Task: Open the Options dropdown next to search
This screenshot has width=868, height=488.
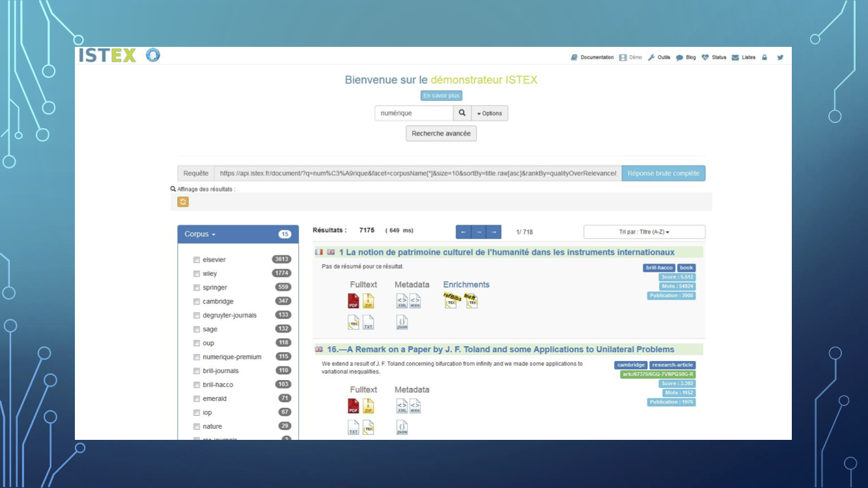Action: (x=490, y=113)
